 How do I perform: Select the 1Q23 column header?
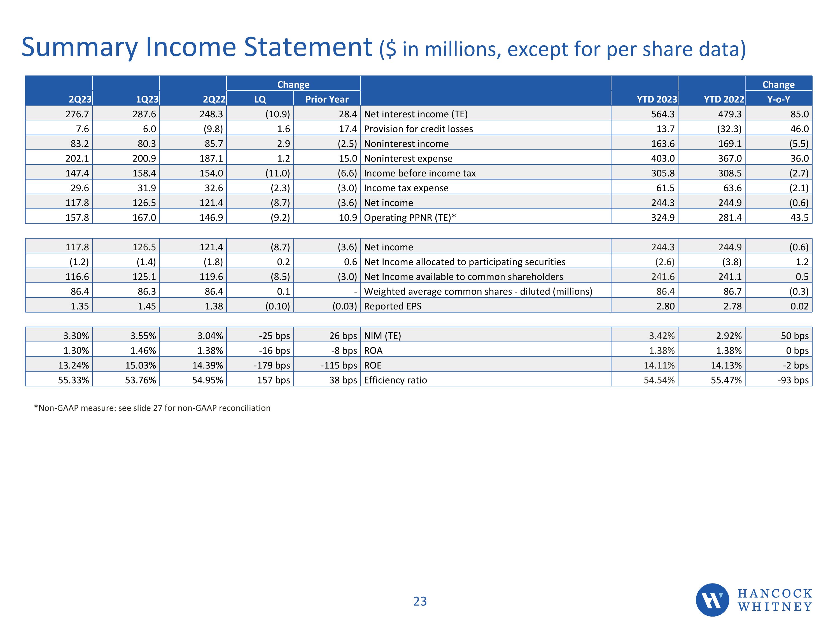click(x=147, y=99)
